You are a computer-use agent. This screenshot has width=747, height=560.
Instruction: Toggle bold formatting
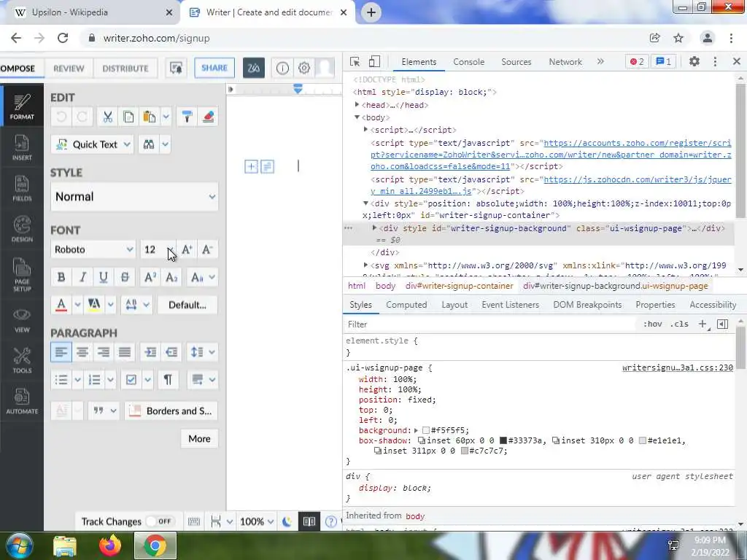(x=61, y=277)
